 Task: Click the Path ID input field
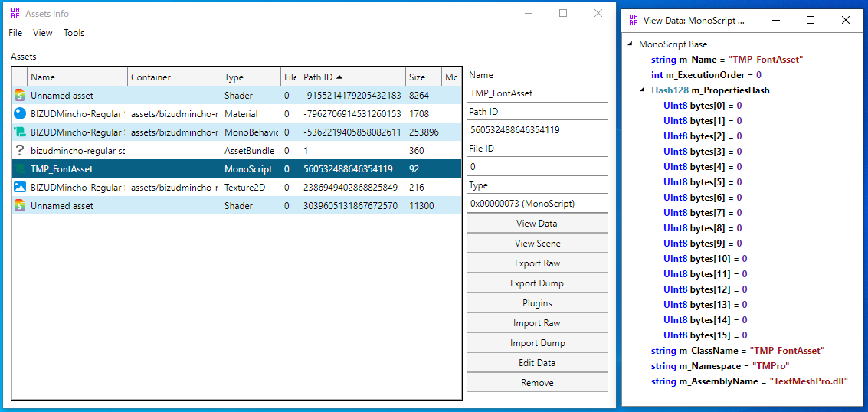click(x=537, y=129)
